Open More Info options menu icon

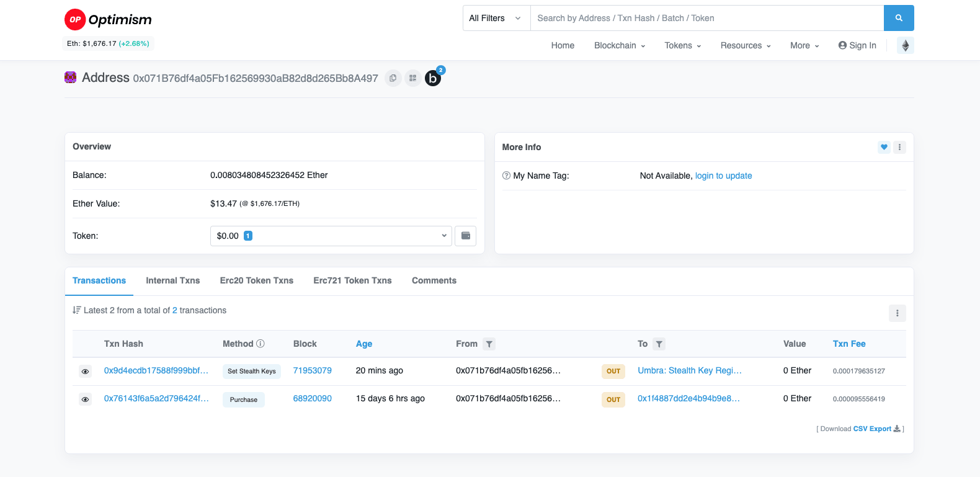point(899,147)
